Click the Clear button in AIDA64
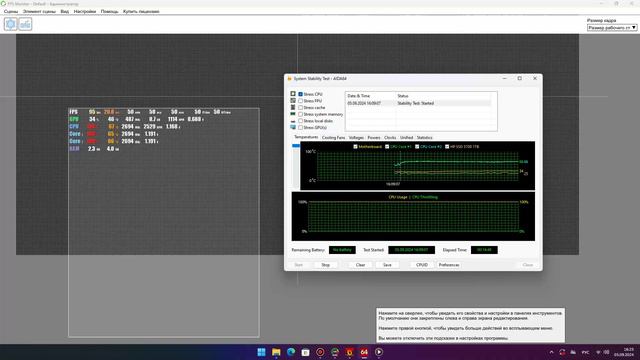This screenshot has height=360, width=640. [360, 265]
